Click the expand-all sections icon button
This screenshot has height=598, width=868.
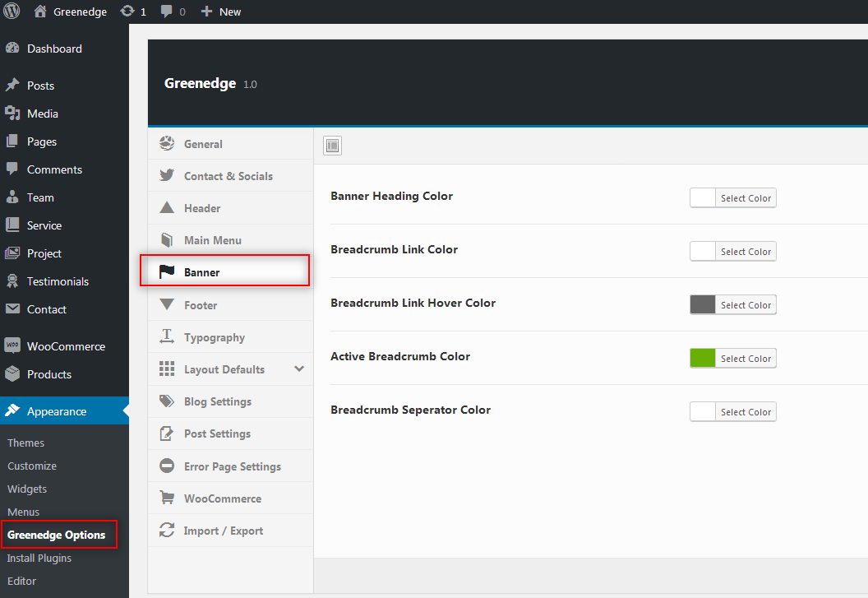332,146
